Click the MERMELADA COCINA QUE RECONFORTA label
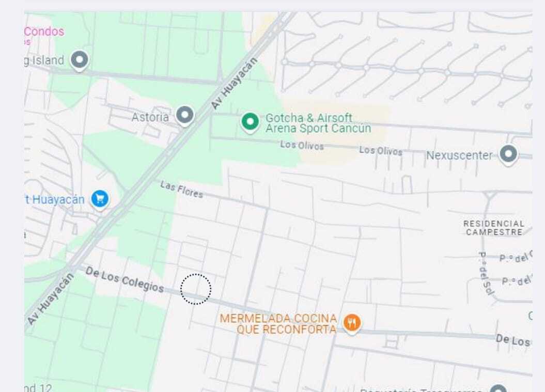The width and height of the screenshot is (545, 392). coord(278,323)
